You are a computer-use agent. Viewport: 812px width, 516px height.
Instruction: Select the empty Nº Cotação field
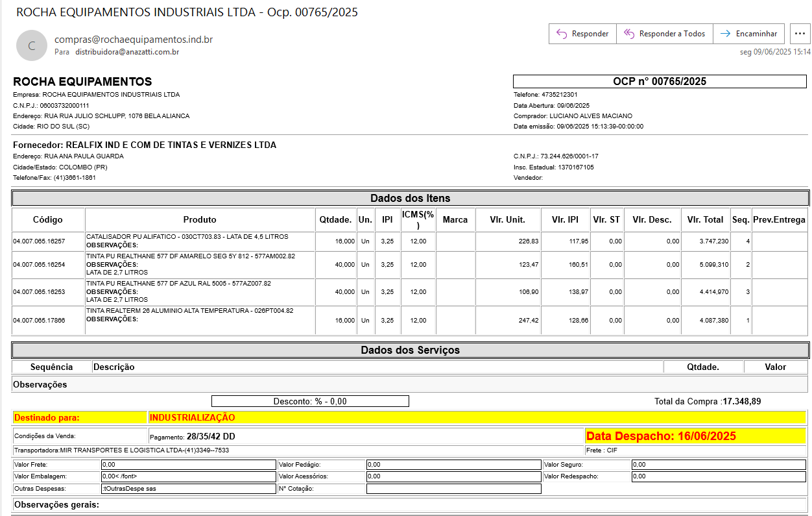coord(453,489)
